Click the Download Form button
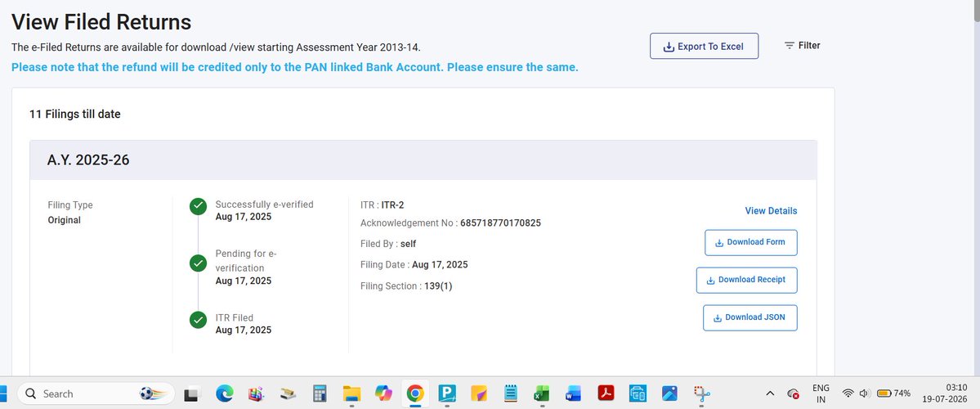Screen dimensions: 980x409 coord(750,243)
